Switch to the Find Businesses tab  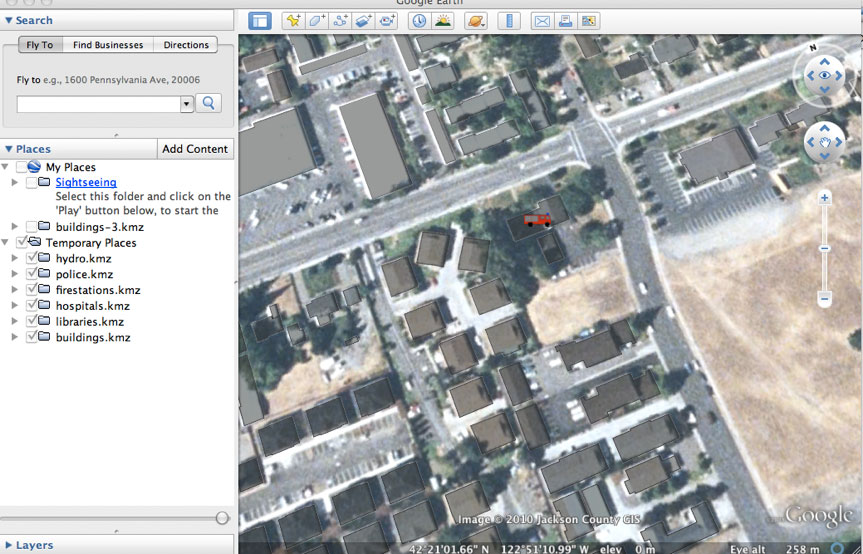point(108,45)
